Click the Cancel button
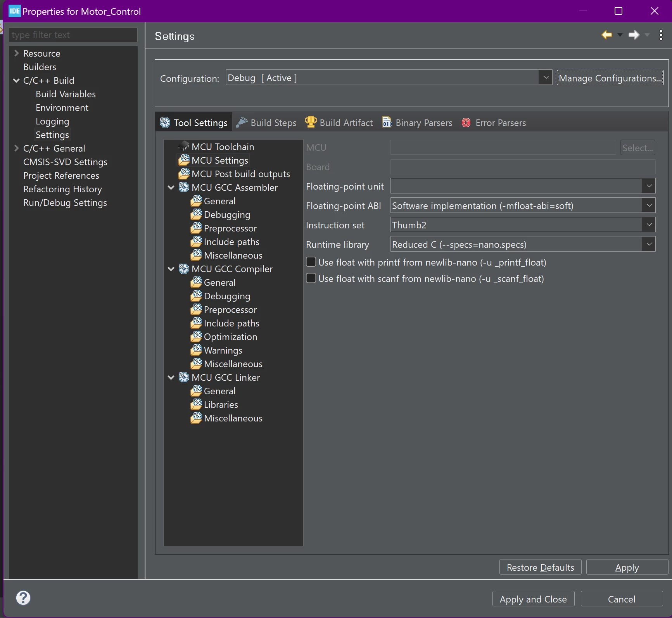Screen dimensions: 672x618 point(622,599)
